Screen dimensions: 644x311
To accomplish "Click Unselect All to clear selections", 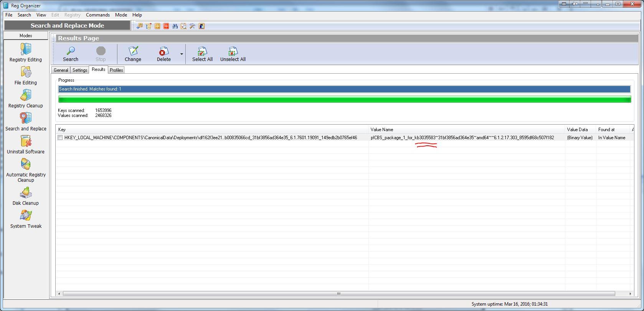I will (x=233, y=54).
